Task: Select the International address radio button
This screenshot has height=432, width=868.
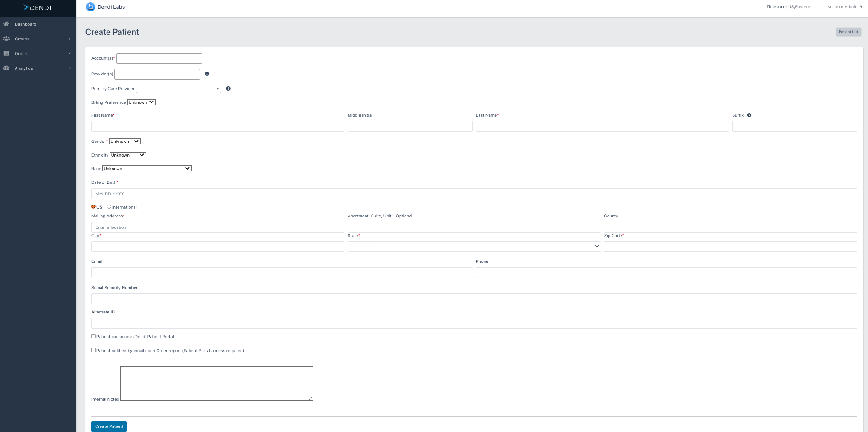Action: 109,207
